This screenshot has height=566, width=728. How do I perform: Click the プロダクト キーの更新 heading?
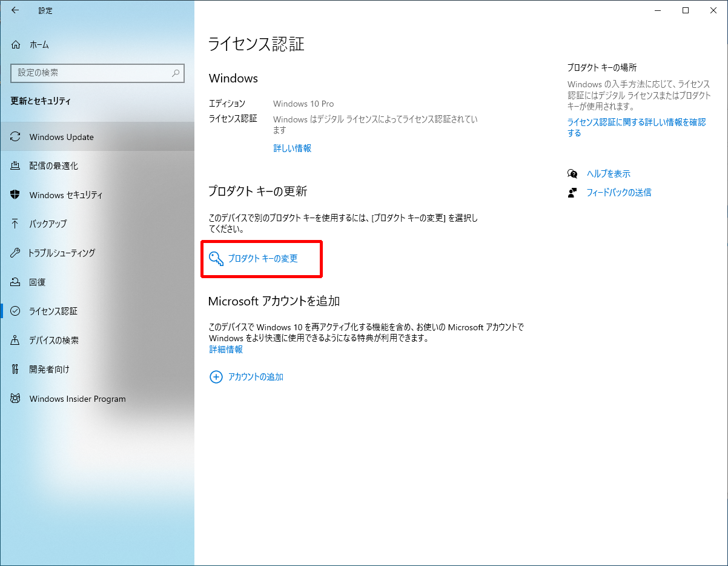click(x=258, y=191)
